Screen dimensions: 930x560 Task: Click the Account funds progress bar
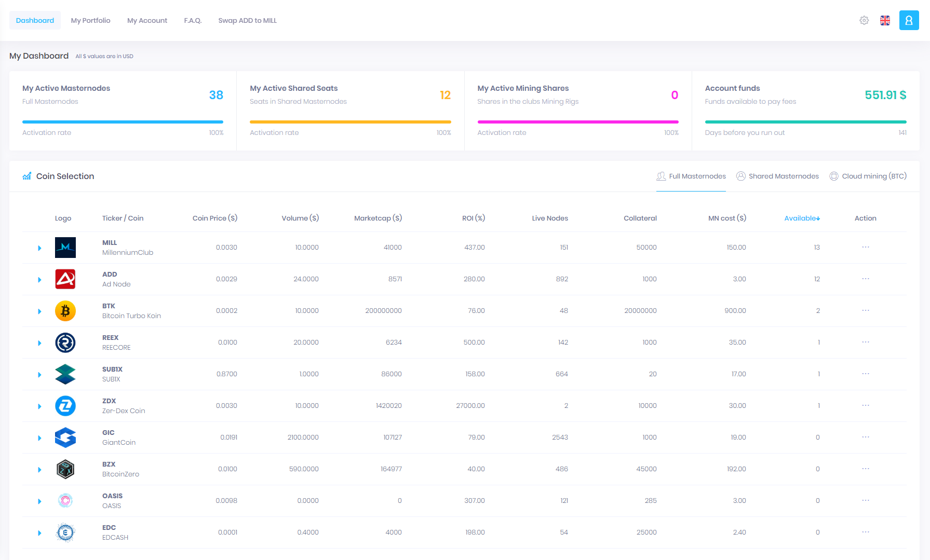805,122
